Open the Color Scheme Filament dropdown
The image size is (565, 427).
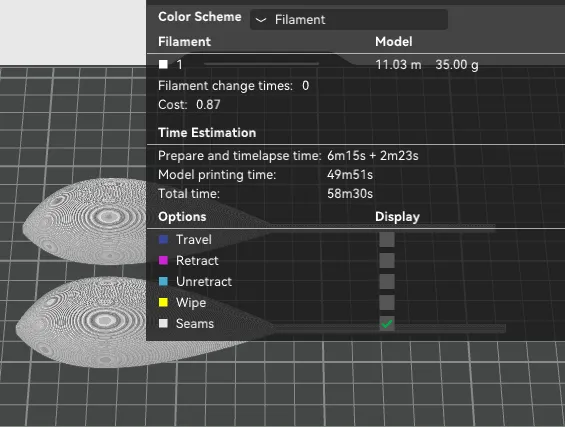[x=349, y=19]
